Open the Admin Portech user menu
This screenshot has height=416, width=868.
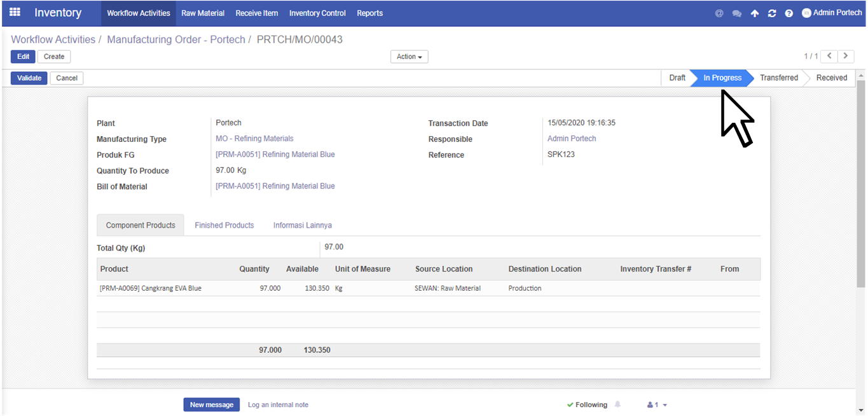[832, 13]
